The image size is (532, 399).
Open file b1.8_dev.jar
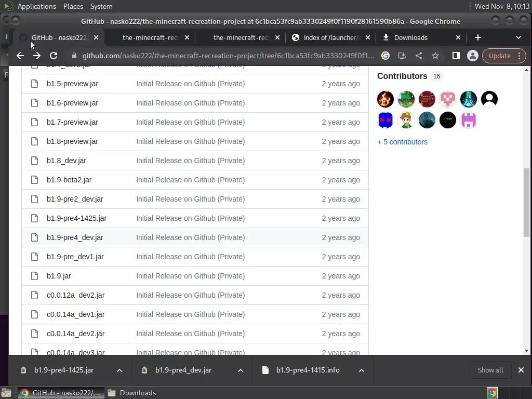(x=66, y=161)
